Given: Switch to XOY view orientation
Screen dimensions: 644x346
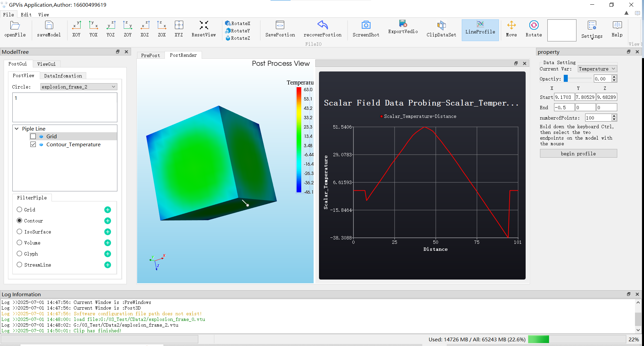Looking at the screenshot, I should click(77, 29).
